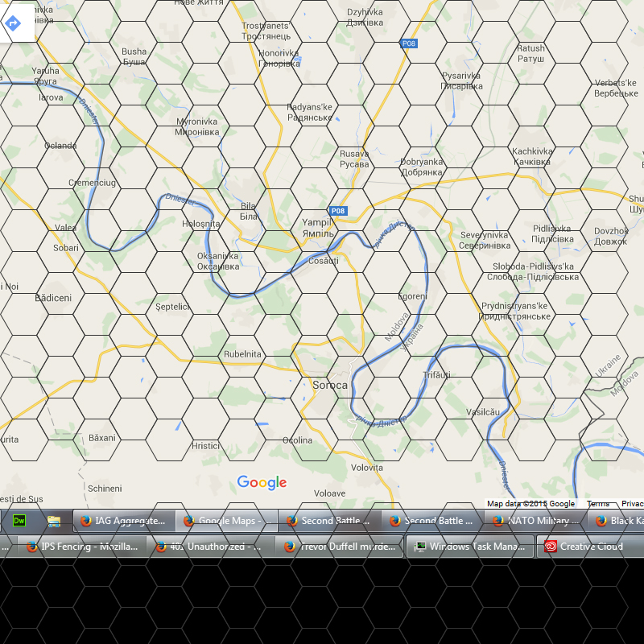Click the Hristici village label
This screenshot has width=644, height=644.
206,446
